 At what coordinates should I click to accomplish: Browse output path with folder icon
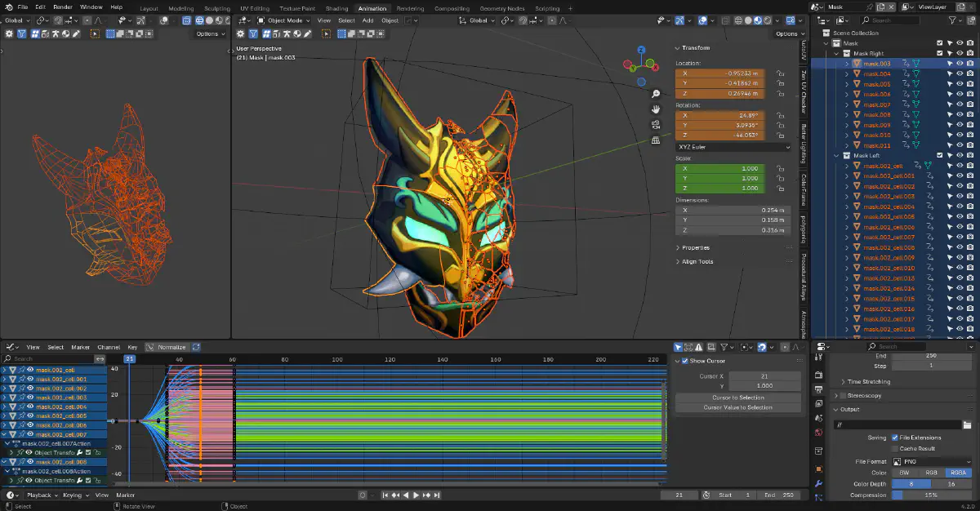click(967, 424)
